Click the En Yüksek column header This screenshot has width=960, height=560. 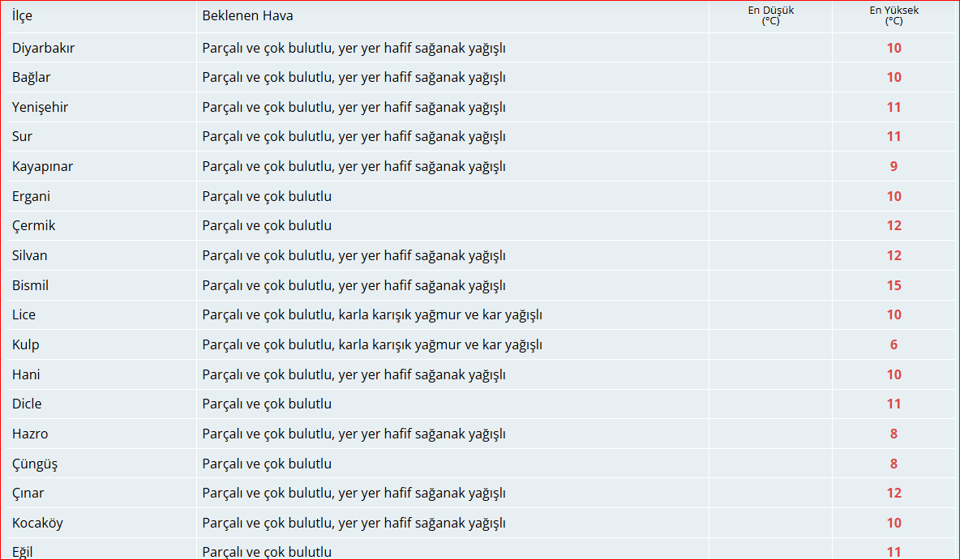click(x=894, y=16)
